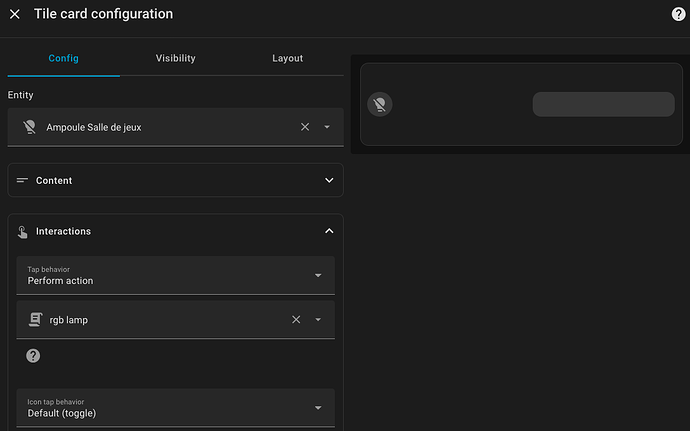Viewport: 690px width, 431px height.
Task: Open the Entity dropdown arrow
Action: point(327,127)
